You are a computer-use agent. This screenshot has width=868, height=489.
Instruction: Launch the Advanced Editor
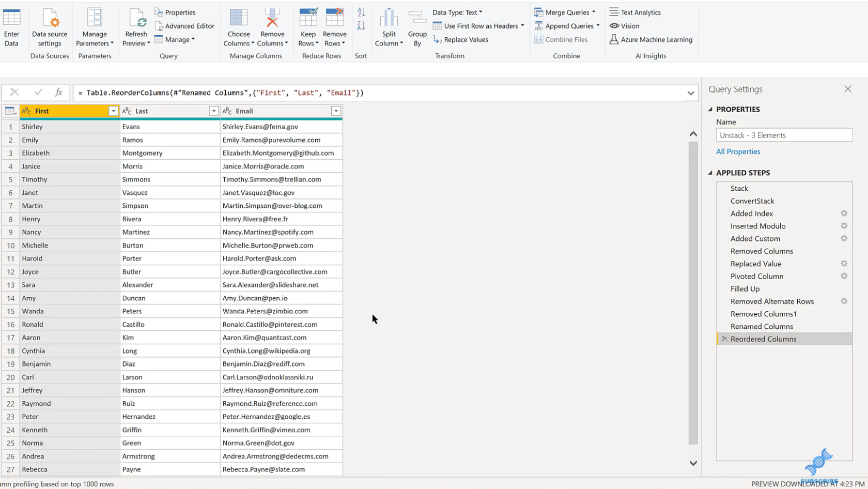[184, 26]
